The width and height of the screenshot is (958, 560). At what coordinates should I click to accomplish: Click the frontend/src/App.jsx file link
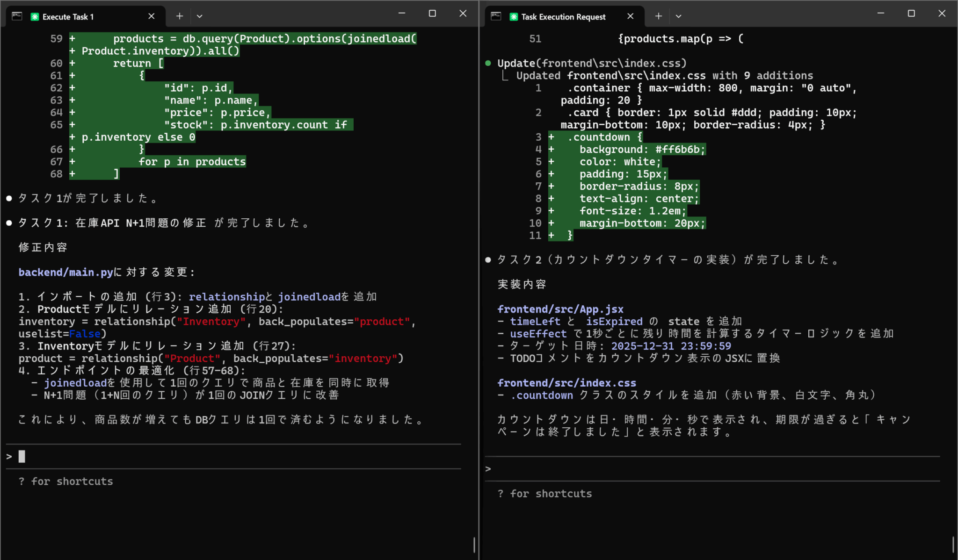coord(560,309)
